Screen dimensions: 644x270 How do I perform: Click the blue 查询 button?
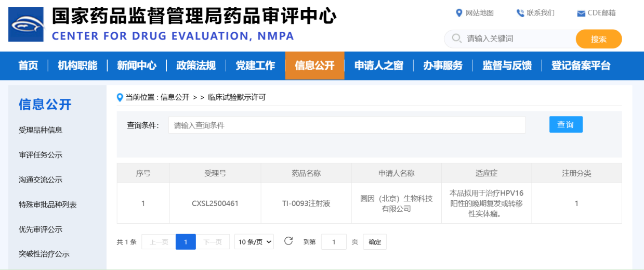pos(566,124)
